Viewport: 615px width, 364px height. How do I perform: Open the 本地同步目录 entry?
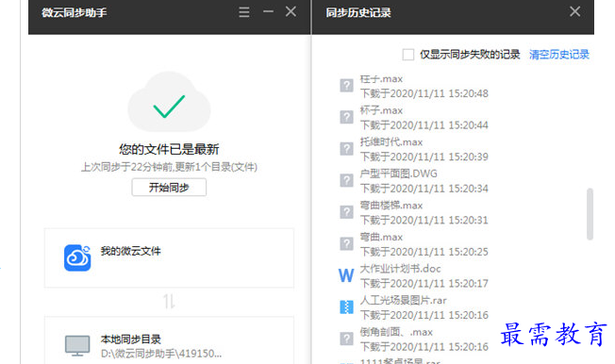click(169, 340)
